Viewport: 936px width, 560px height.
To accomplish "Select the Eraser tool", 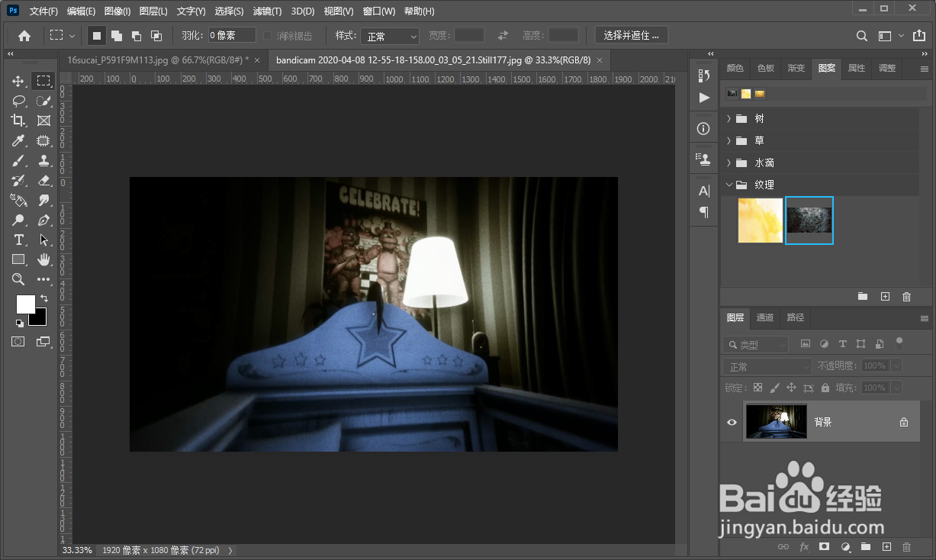I will 43,180.
